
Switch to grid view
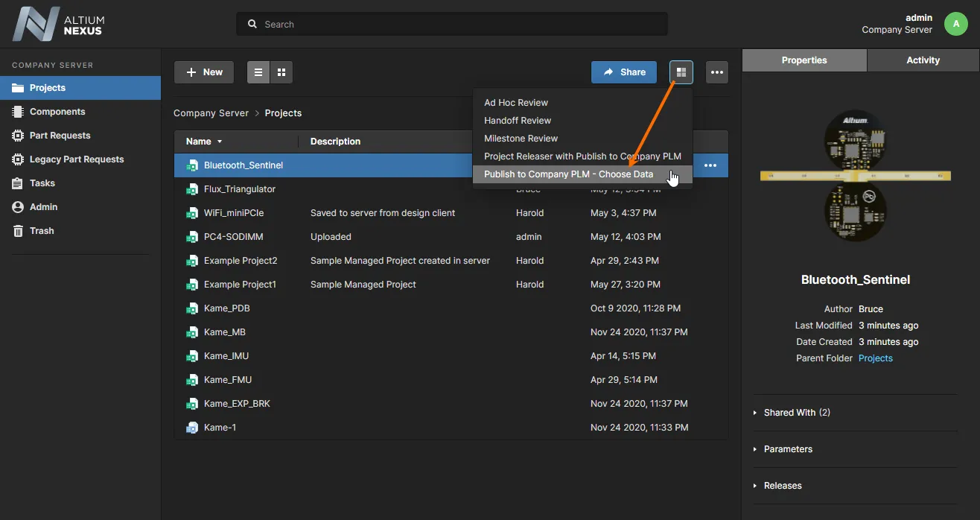tap(281, 72)
